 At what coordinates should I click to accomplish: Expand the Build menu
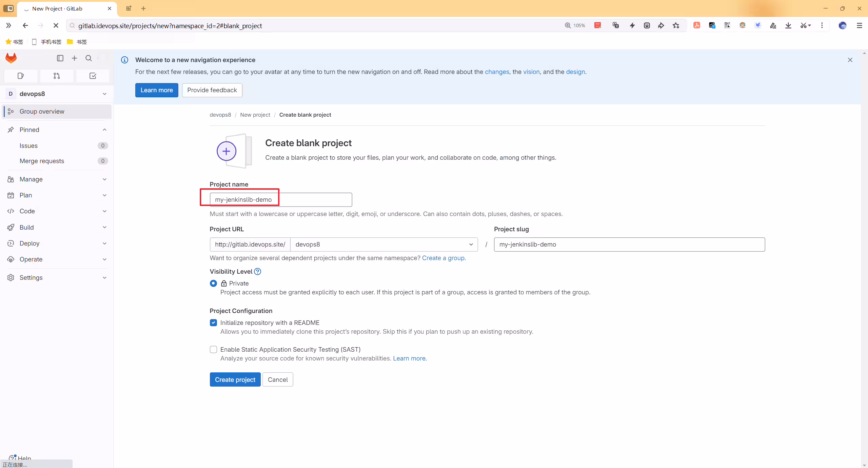coord(57,228)
